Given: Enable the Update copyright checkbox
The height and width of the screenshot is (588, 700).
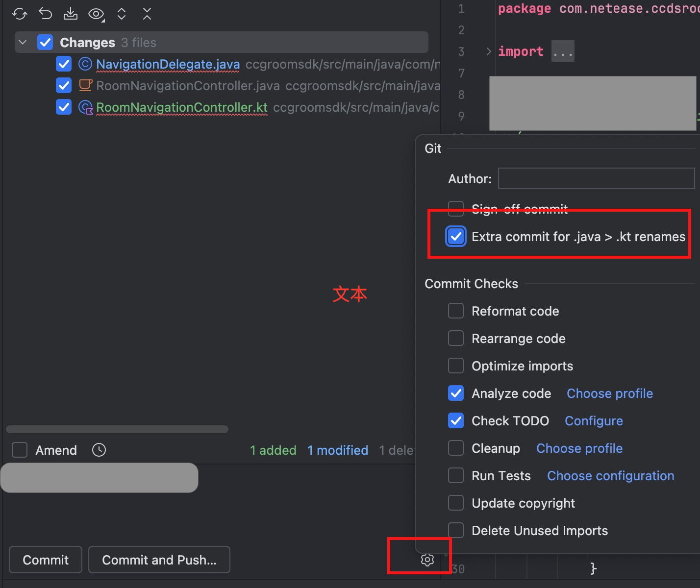Looking at the screenshot, I should [x=456, y=503].
